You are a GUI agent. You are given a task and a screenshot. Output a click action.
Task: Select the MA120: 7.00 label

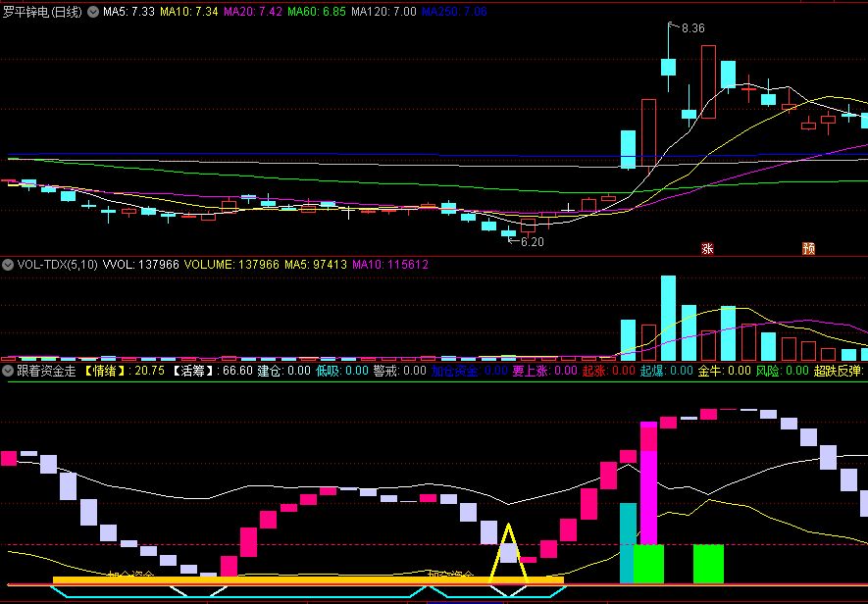click(383, 12)
